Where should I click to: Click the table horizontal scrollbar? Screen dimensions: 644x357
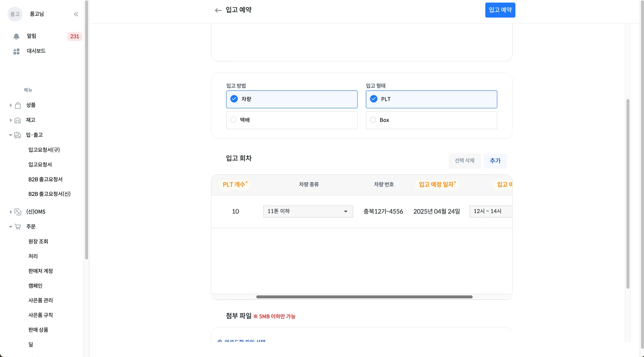364,297
